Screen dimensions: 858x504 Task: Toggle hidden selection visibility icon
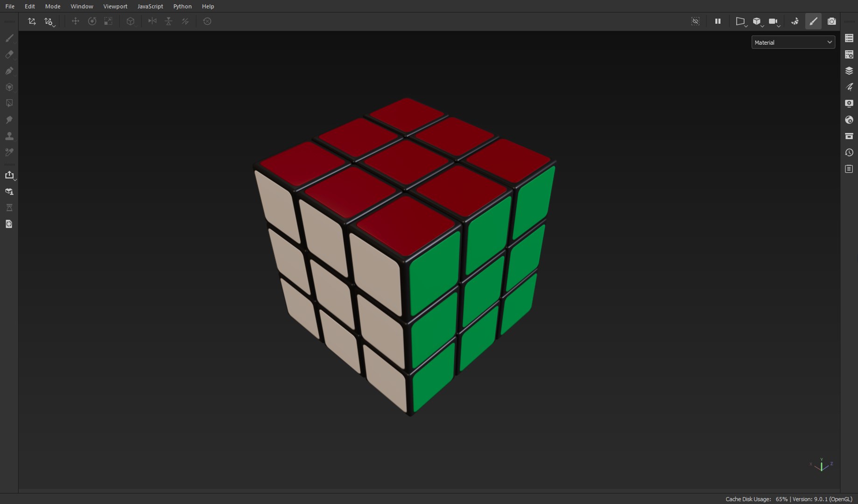tap(696, 21)
